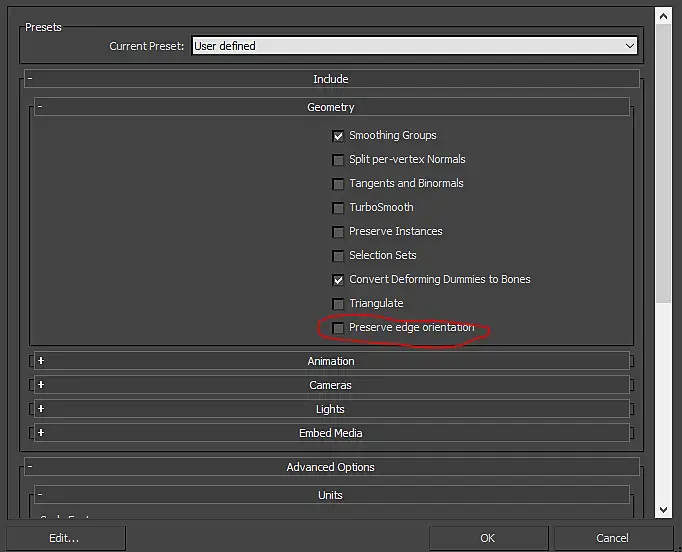Enable Split per-vertex Normals
Image resolution: width=682 pixels, height=552 pixels.
pos(338,160)
